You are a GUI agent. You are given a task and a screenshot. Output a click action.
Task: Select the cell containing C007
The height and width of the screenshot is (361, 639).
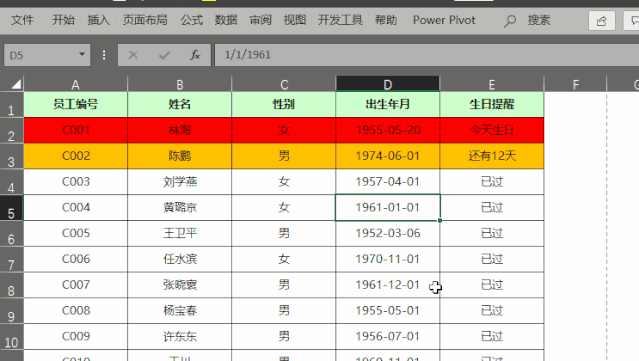[x=75, y=284]
